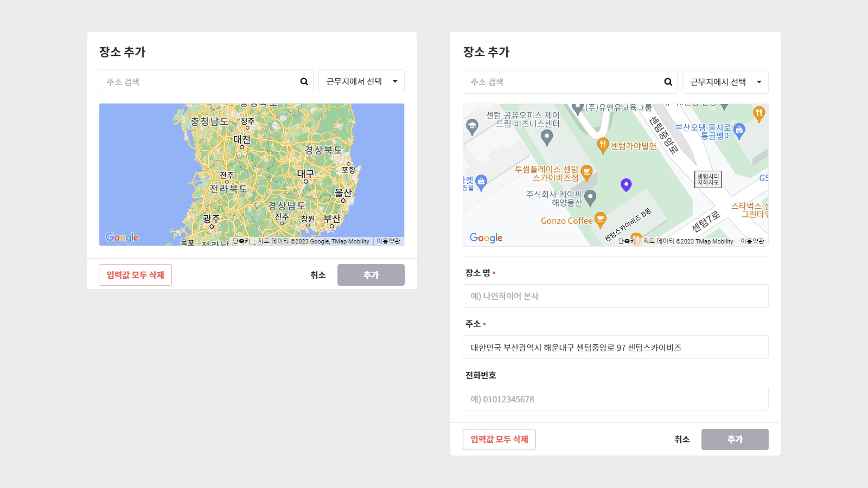This screenshot has width=868, height=488.
Task: Click 추가 button in right dialog
Action: click(734, 439)
